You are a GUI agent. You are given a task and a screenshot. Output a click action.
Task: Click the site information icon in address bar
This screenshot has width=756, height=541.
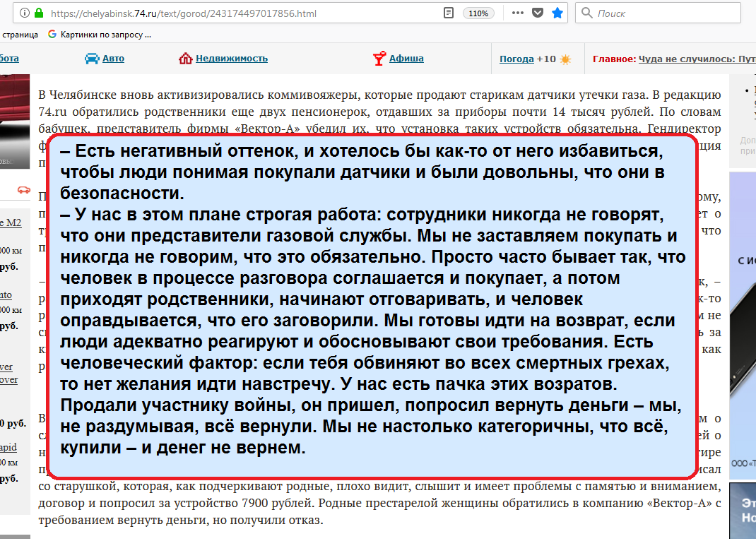pyautogui.click(x=25, y=13)
